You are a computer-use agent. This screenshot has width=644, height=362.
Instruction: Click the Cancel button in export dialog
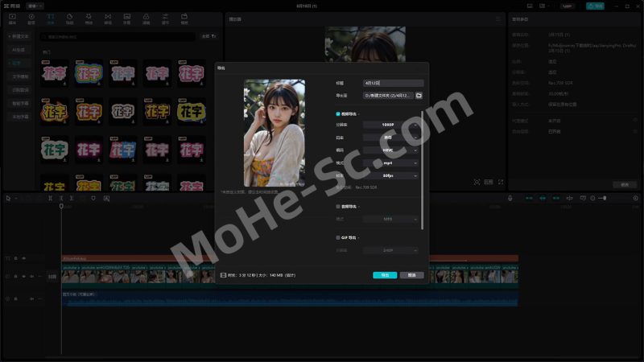[x=411, y=275]
